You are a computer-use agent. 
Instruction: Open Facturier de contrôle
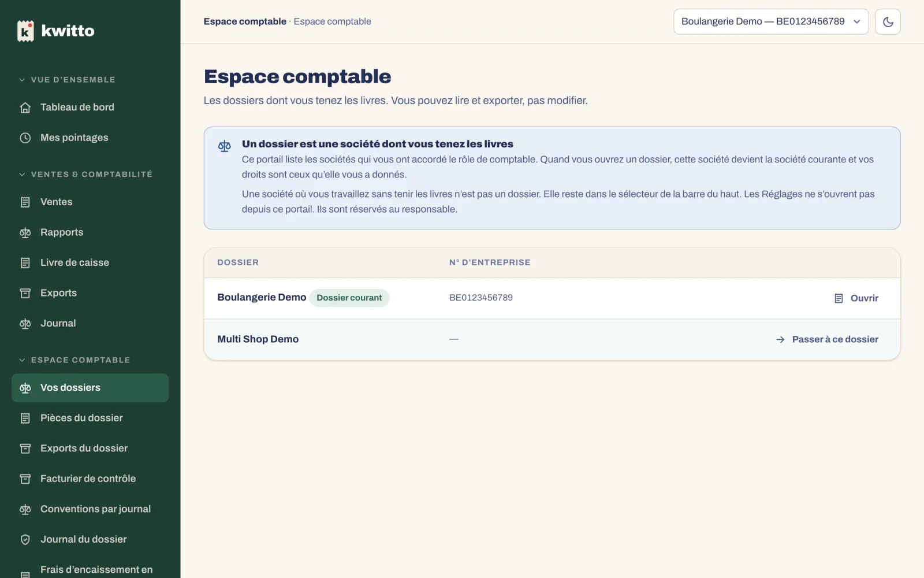[x=90, y=479]
